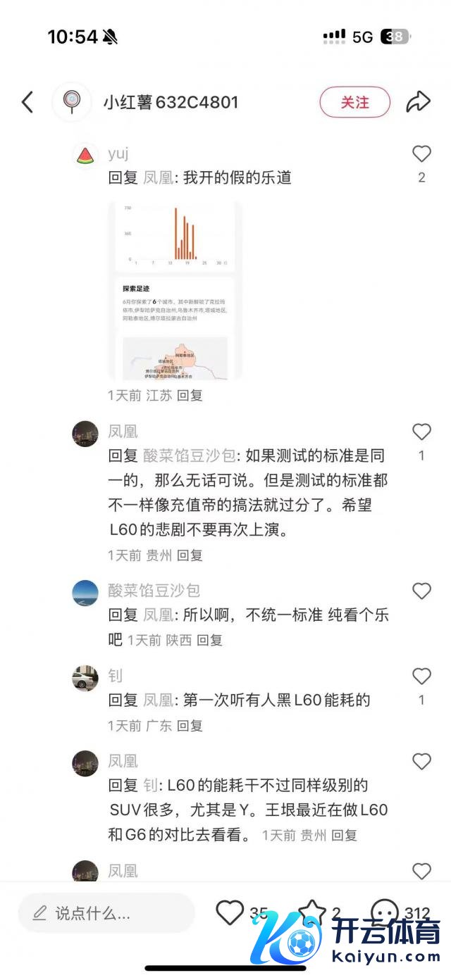Like 酸菜馅豆沙包's comment heart
This screenshot has width=451, height=980.
pyautogui.click(x=421, y=591)
